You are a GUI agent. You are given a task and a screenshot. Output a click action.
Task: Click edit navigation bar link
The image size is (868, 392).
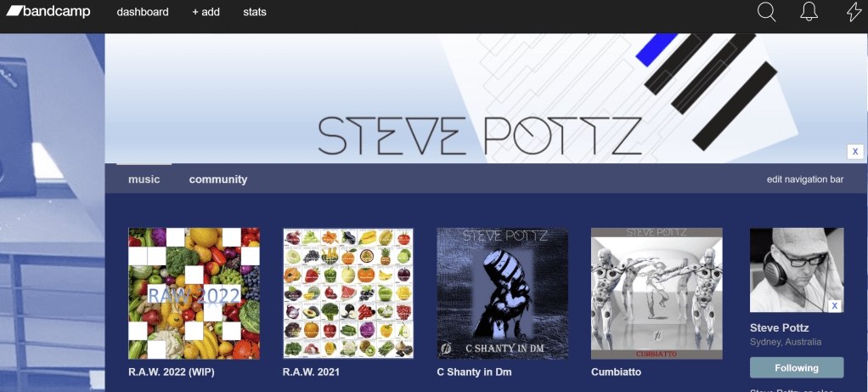coord(804,179)
